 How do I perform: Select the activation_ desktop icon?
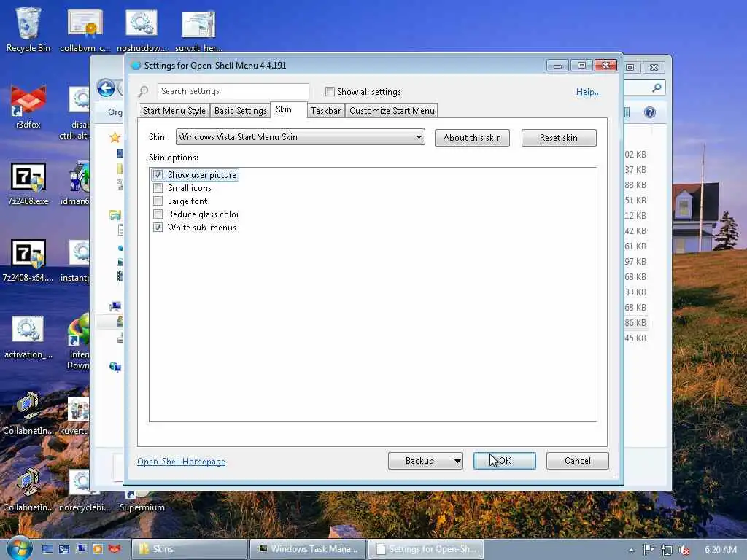28,336
